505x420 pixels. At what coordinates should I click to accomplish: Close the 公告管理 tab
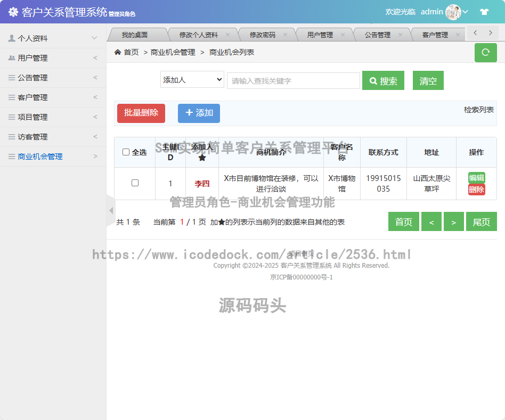[x=401, y=35]
